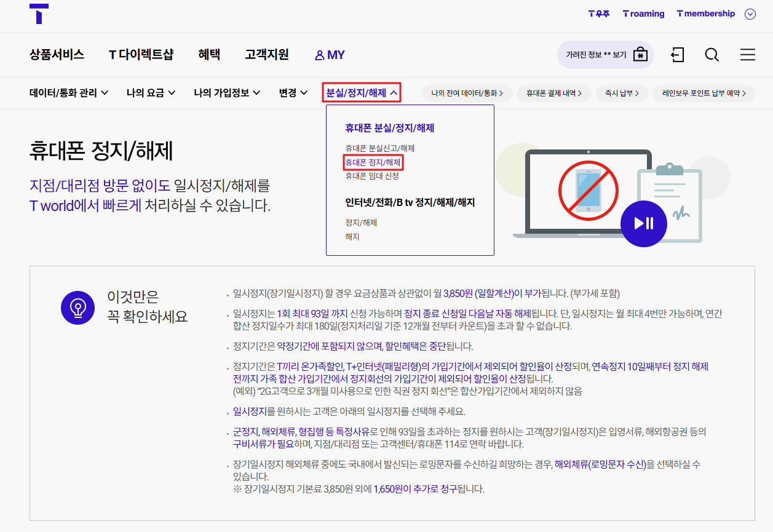Click the 휴대폰 정지/해제 page title
Image resolution: width=773 pixels, height=532 pixels.
(101, 151)
